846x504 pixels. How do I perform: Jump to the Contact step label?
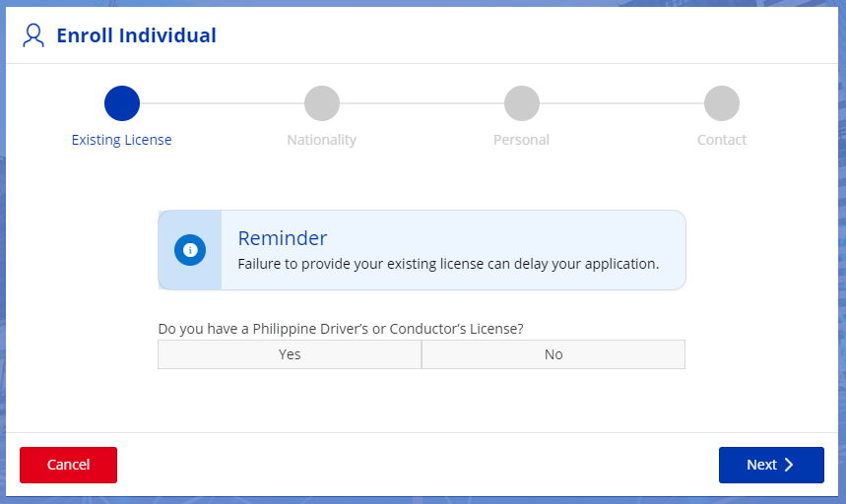point(722,140)
